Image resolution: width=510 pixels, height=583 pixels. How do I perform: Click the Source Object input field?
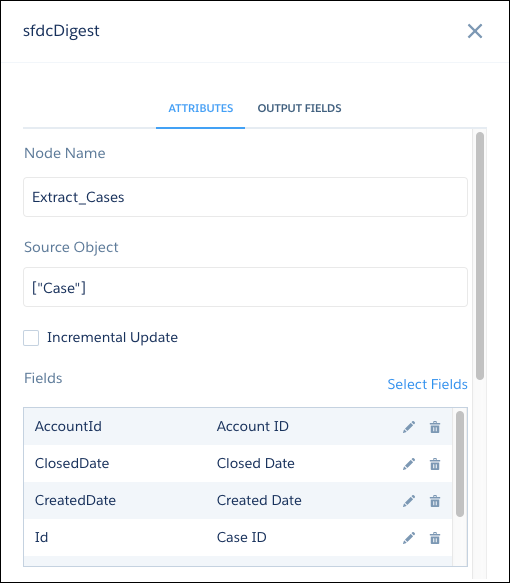245,287
